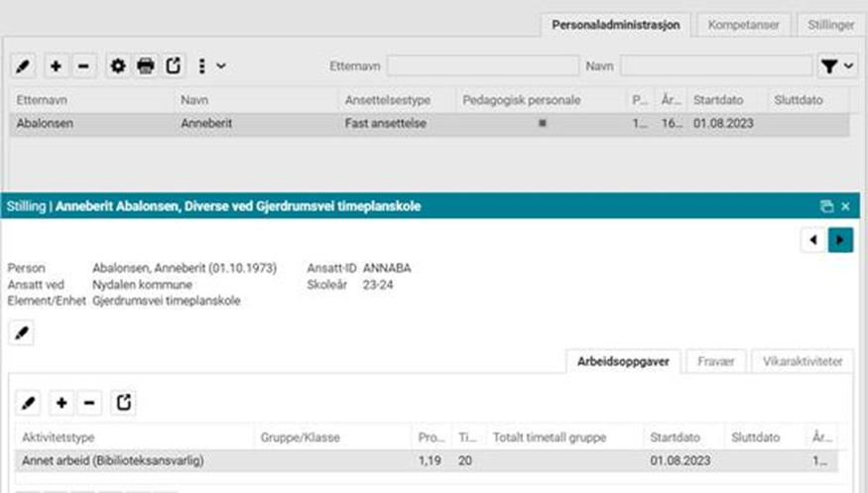
Task: Open the Fravær tab
Action: pos(714,362)
